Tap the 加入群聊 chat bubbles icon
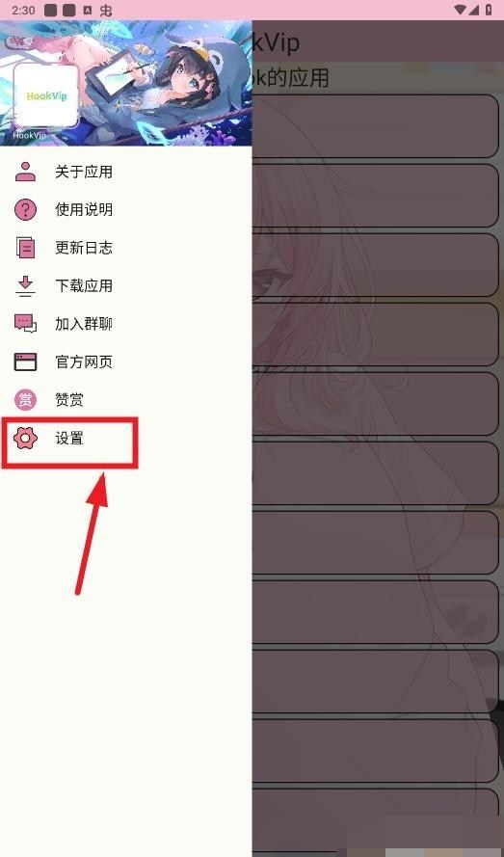Screen dimensions: 504x857 click(25, 324)
